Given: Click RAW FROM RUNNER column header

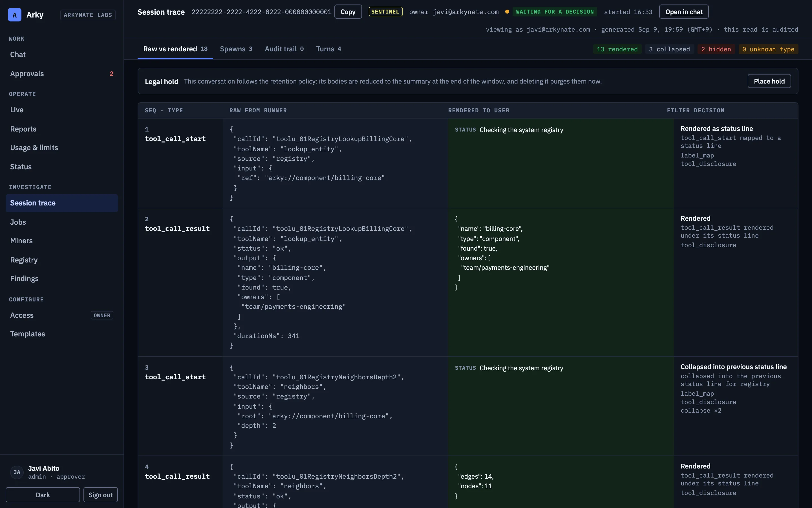Looking at the screenshot, I should click(x=258, y=110).
